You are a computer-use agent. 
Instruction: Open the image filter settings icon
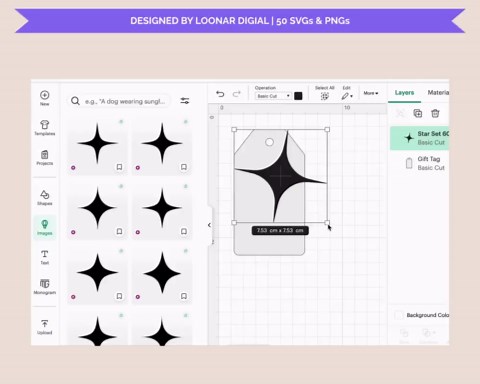pyautogui.click(x=185, y=101)
